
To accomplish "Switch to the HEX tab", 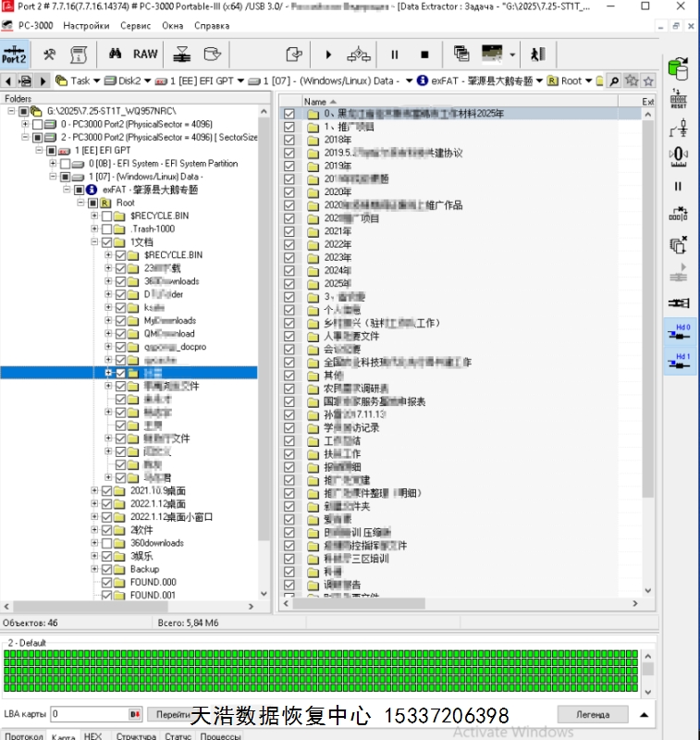I will pyautogui.click(x=92, y=736).
